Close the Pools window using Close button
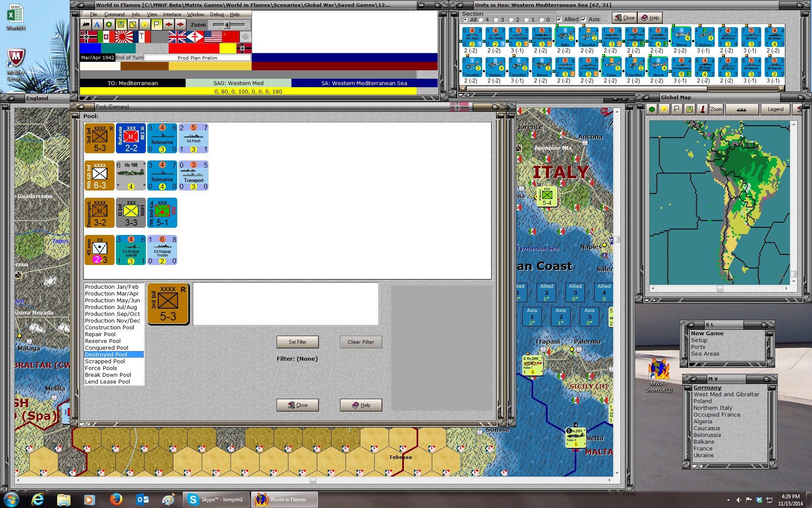Viewport: 812px width, 508px height. 297,405
